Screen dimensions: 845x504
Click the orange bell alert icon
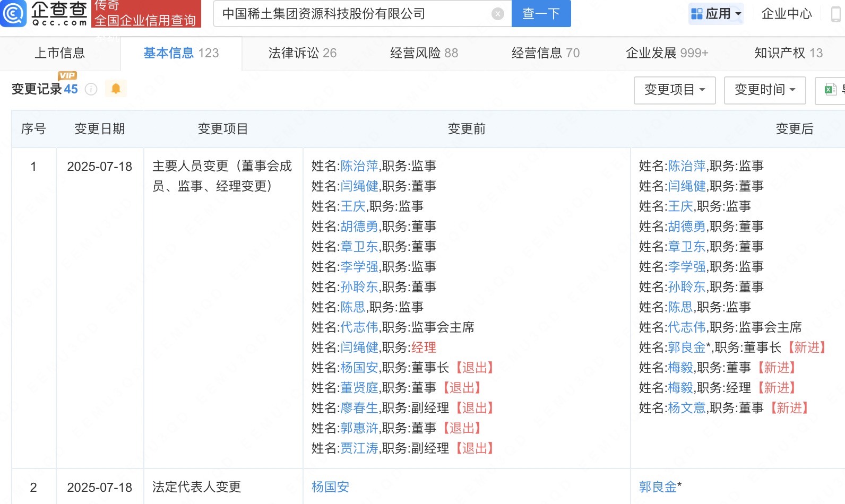pyautogui.click(x=116, y=89)
